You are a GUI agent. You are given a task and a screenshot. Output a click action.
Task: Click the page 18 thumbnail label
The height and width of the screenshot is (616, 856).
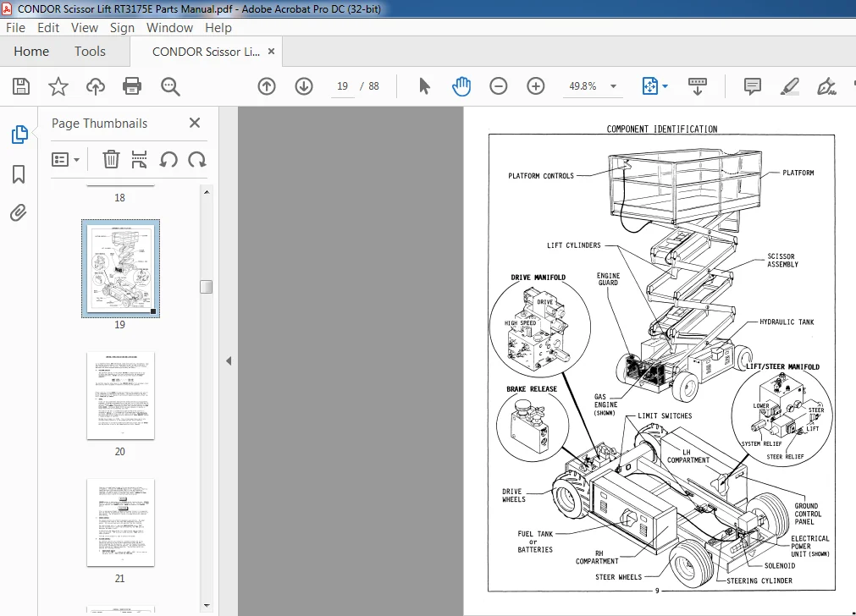119,198
